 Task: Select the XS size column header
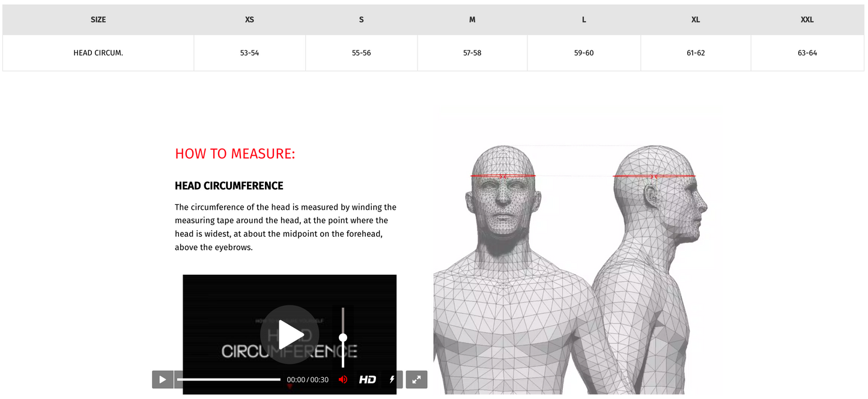coord(249,20)
